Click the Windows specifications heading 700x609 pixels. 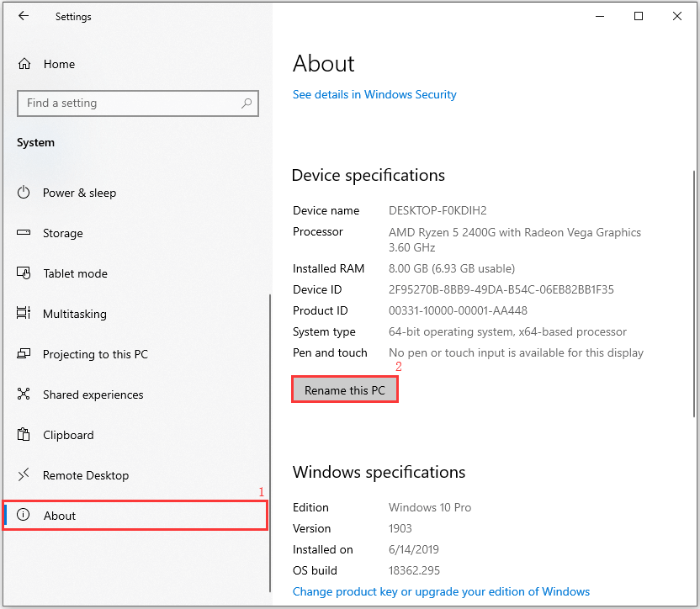(379, 472)
